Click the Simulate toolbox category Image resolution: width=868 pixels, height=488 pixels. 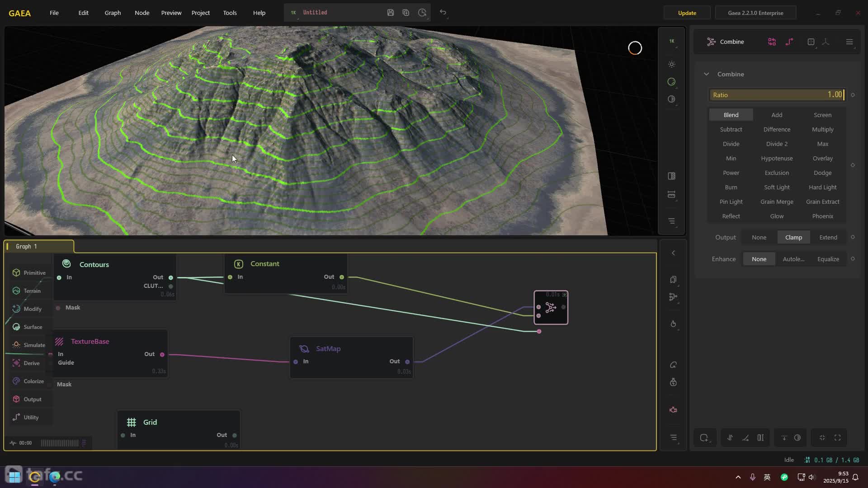34,345
